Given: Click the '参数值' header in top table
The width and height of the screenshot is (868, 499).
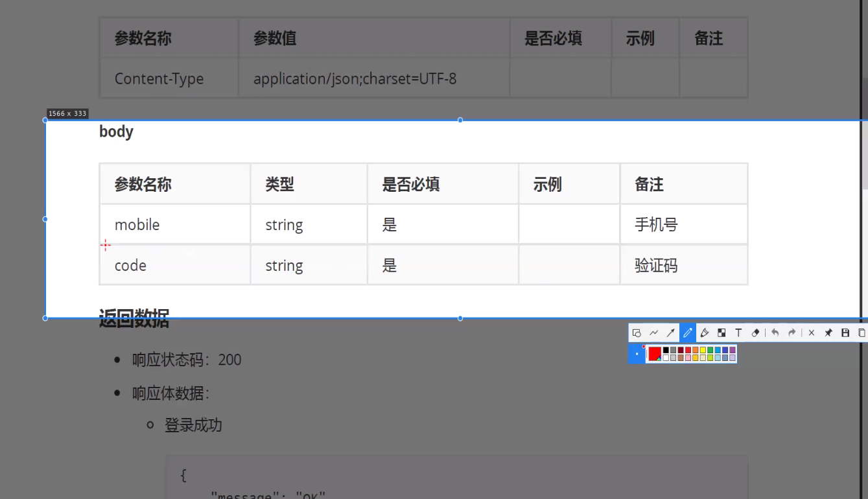Looking at the screenshot, I should coord(374,38).
